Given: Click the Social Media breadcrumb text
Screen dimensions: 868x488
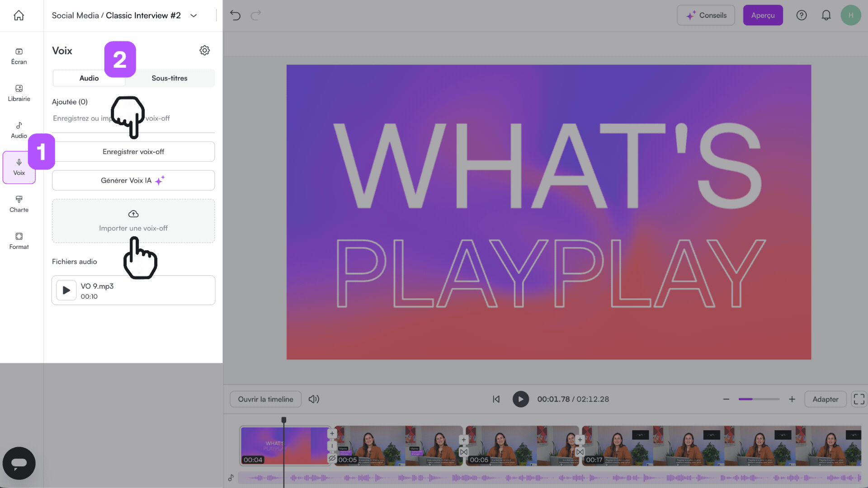Looking at the screenshot, I should [75, 15].
